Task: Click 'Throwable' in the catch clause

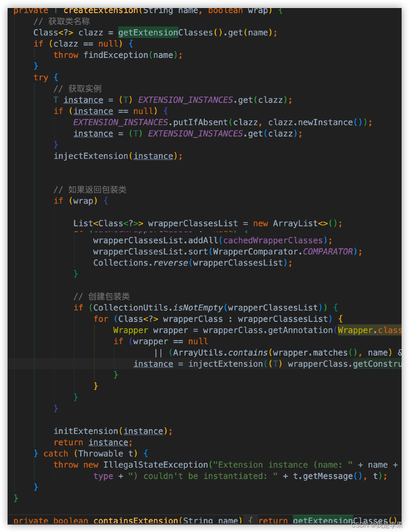Action: [101, 454]
